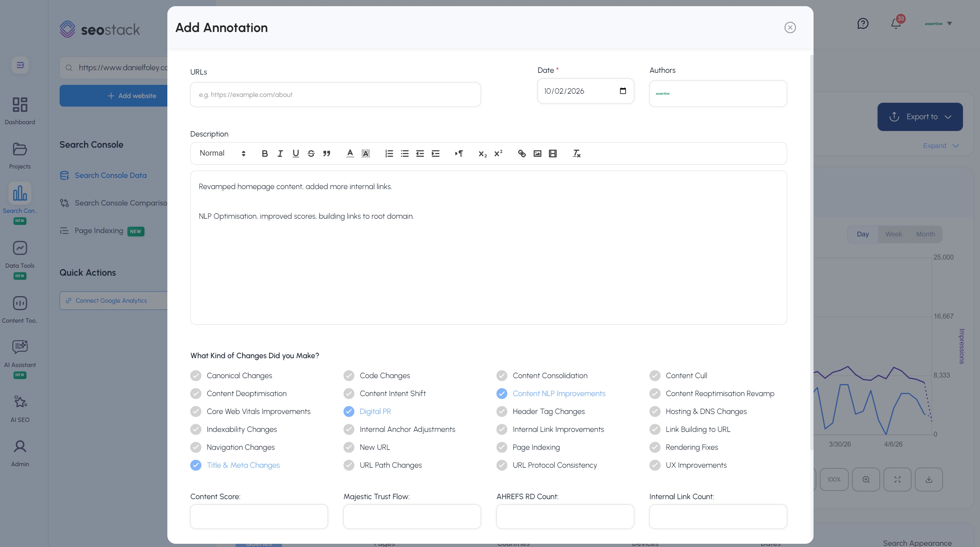Open the assertive account dropdown
This screenshot has height=547, width=980.
click(x=938, y=23)
